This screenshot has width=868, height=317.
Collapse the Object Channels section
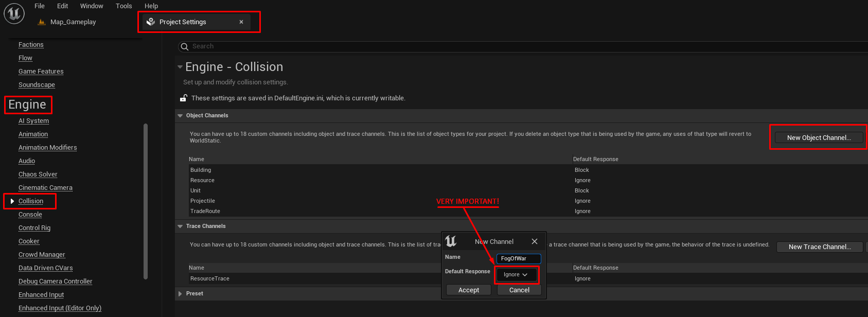(180, 116)
